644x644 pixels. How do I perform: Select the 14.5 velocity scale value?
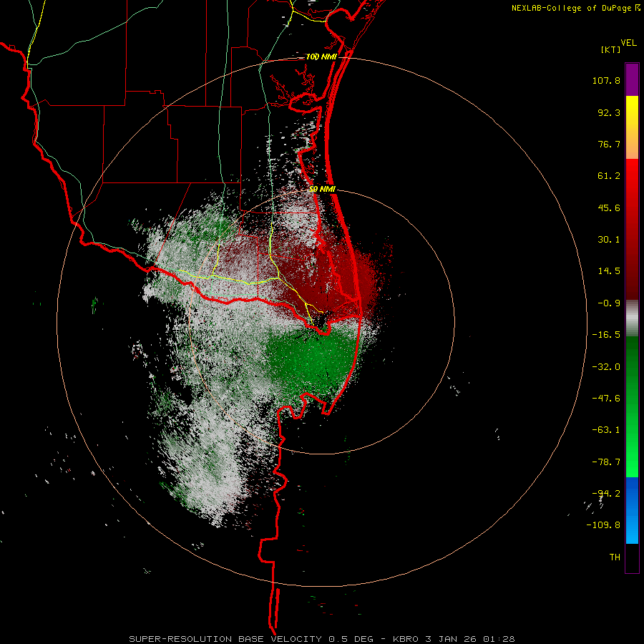pyautogui.click(x=609, y=271)
